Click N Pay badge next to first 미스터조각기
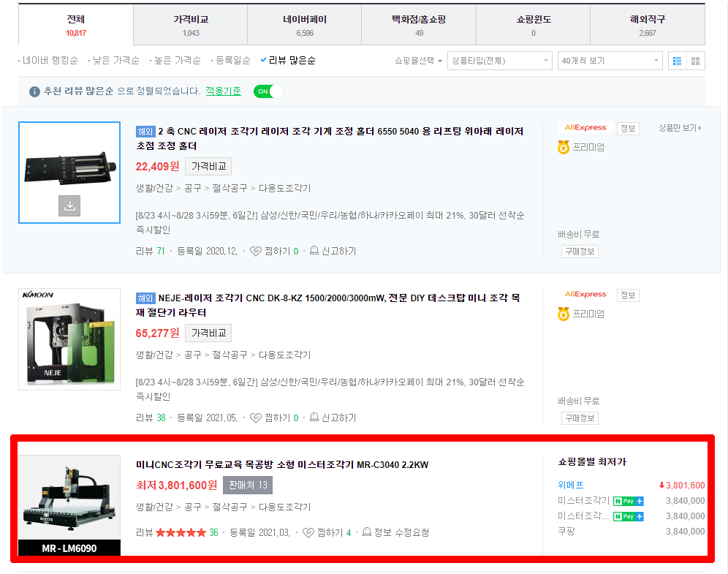Viewport: 728px width, 574px height. 628,501
